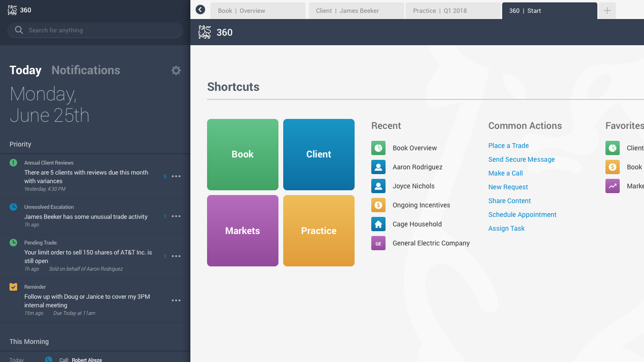Click the Cage Household home icon

(378, 224)
